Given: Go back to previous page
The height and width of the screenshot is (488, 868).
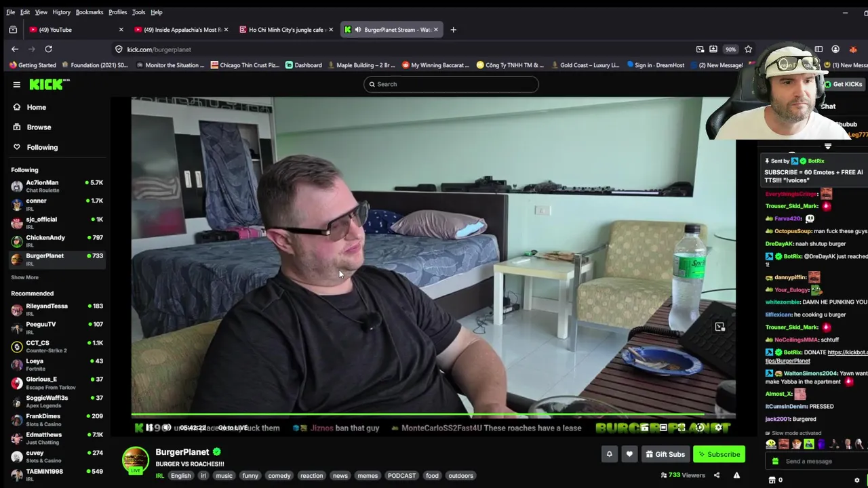Looking at the screenshot, I should (x=15, y=49).
